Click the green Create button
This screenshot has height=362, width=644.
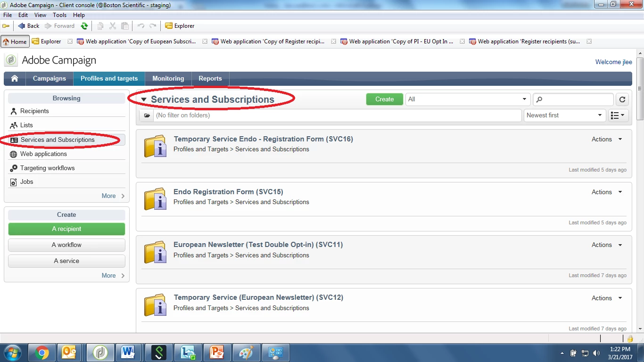[385, 99]
